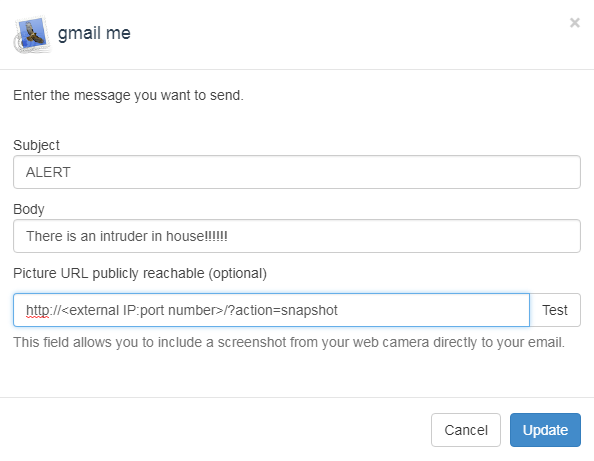This screenshot has height=461, width=594.
Task: Click the "Enter the message" instruction text
Action: coord(128,95)
